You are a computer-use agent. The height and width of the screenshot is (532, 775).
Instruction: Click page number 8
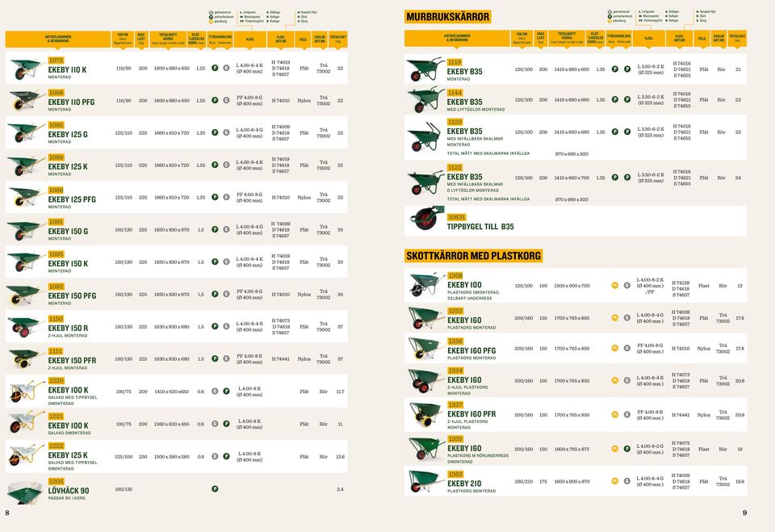7,513
